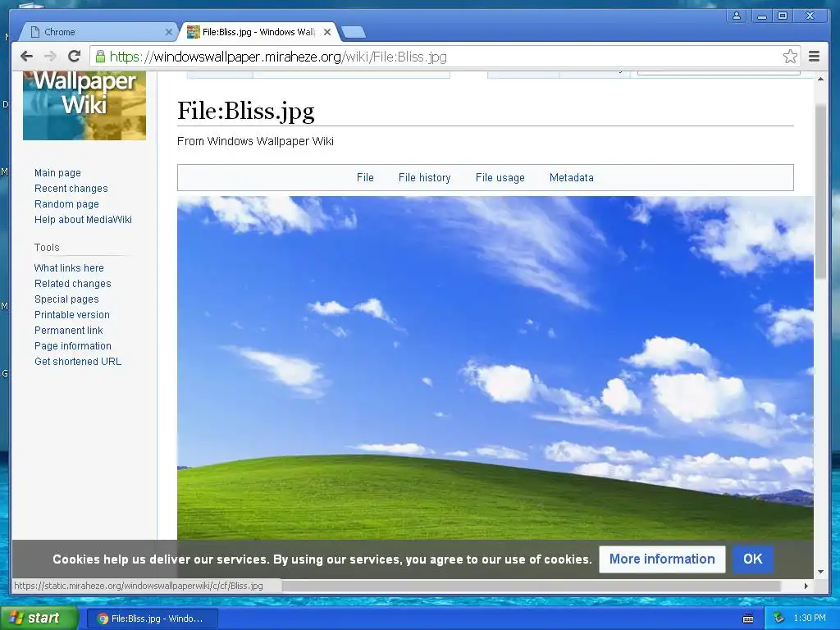Click the vertical scrollbar thumb

point(820,190)
